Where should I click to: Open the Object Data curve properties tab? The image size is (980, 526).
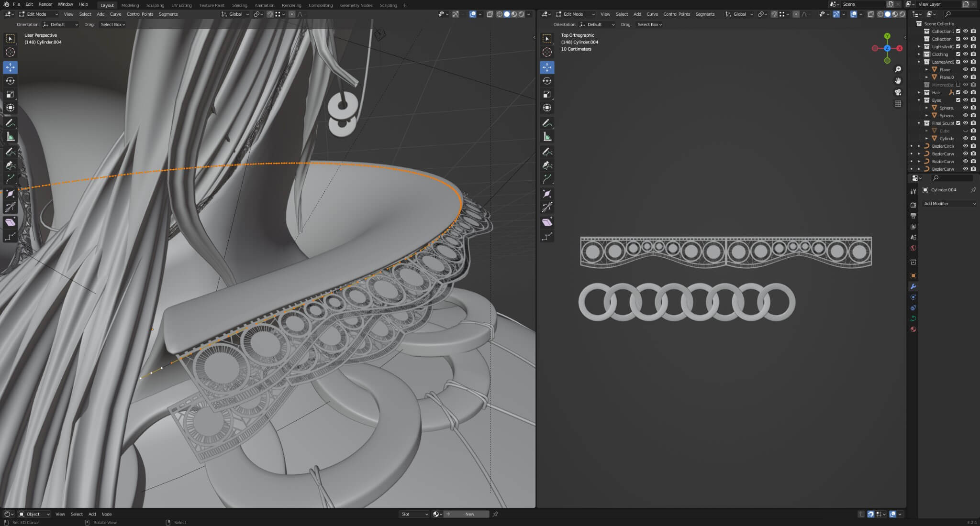[913, 318]
